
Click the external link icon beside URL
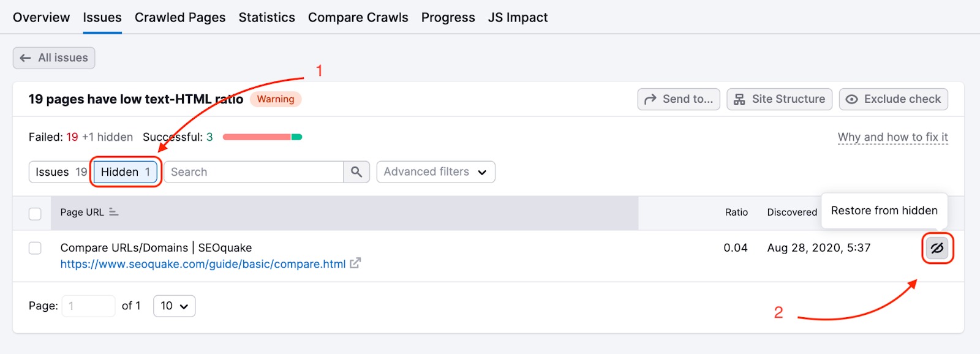coord(355,263)
